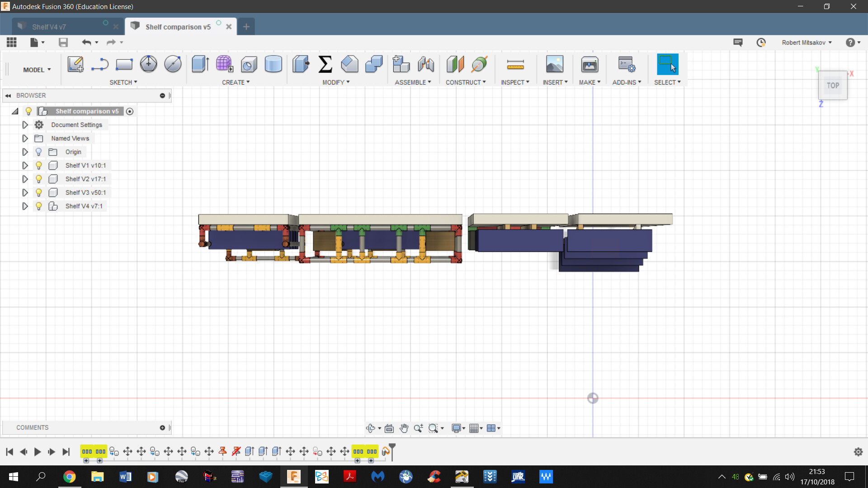Viewport: 868px width, 488px height.
Task: Activate Shelf comparison v5 radio button
Action: click(130, 111)
